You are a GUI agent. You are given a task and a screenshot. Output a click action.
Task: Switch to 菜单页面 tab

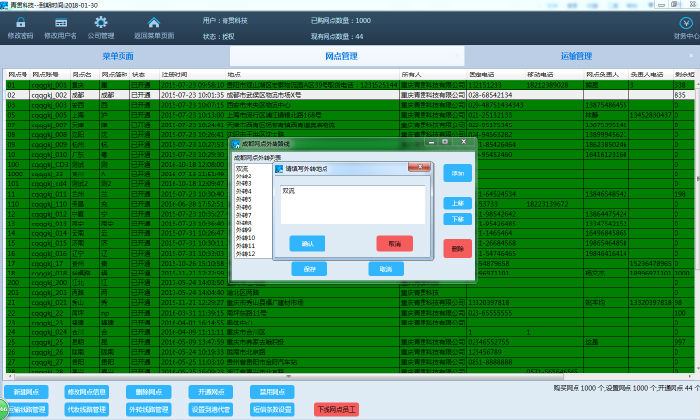point(118,56)
